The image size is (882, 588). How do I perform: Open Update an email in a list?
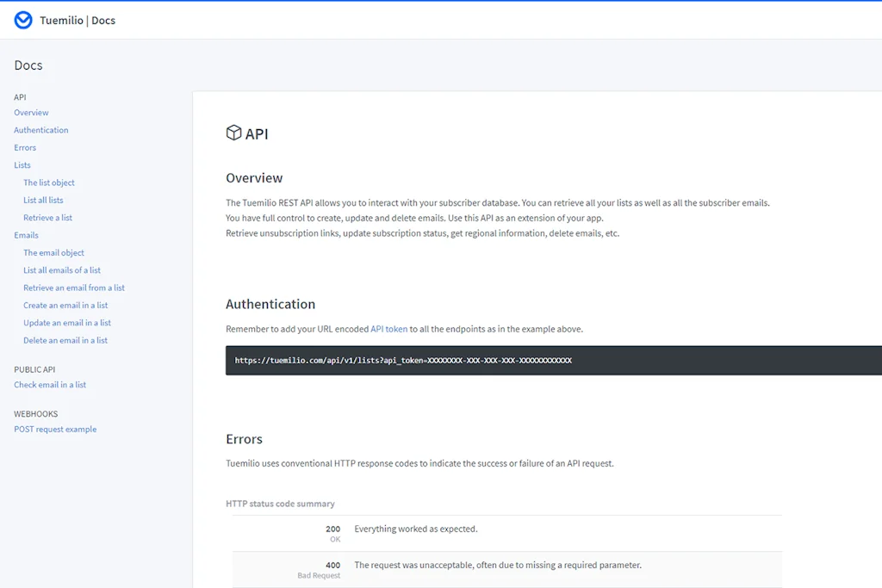(67, 323)
